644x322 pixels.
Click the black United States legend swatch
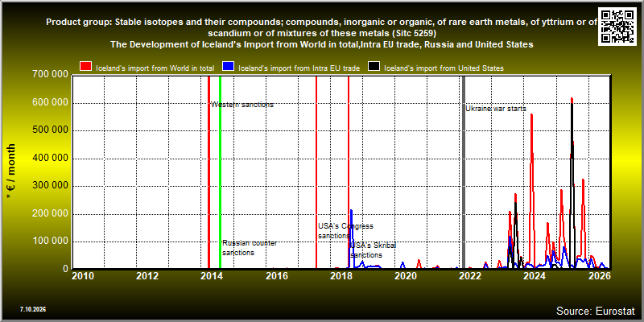point(374,67)
